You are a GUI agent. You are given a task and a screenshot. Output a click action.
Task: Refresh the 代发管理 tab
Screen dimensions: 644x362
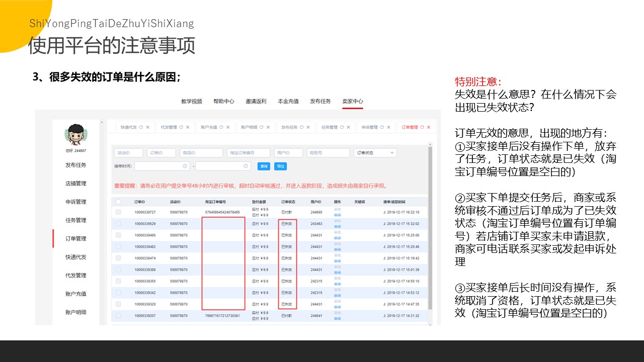(x=181, y=127)
